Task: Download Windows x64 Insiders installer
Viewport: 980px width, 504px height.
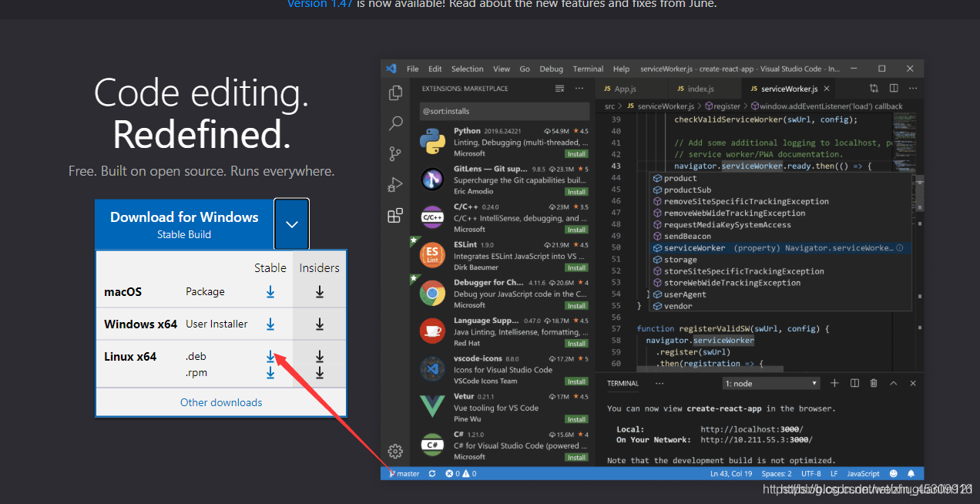Action: pyautogui.click(x=320, y=324)
